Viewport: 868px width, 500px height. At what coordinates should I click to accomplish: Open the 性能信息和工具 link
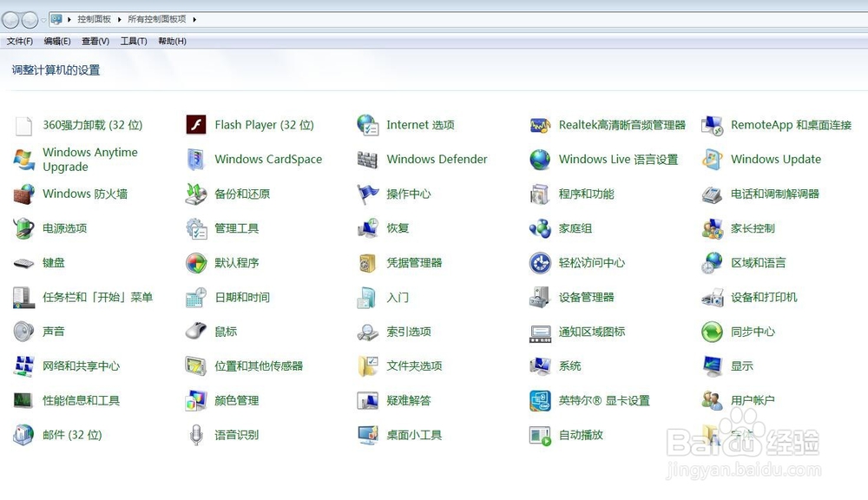(x=81, y=400)
